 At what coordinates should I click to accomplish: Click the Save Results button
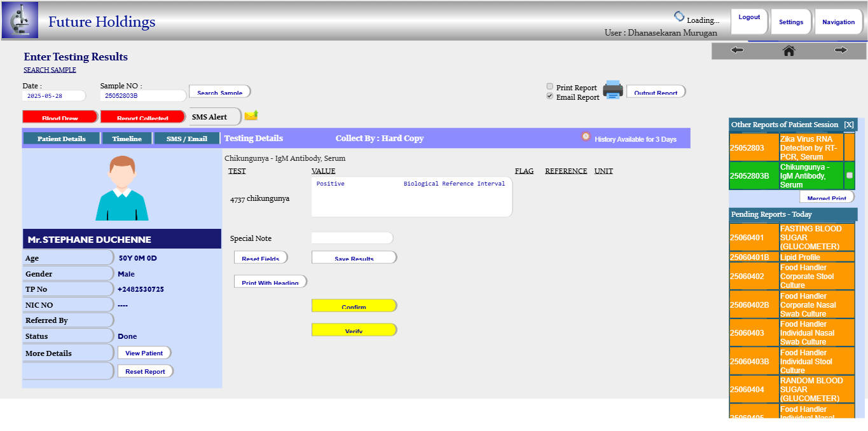pos(354,257)
